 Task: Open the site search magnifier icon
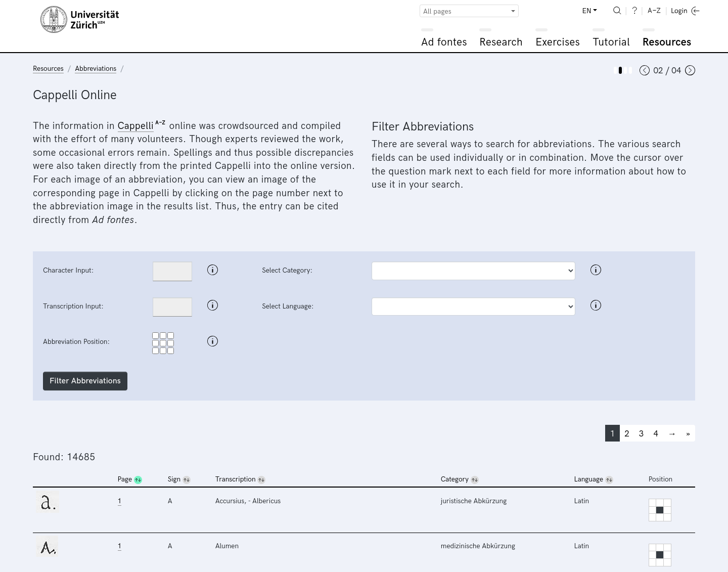point(617,11)
